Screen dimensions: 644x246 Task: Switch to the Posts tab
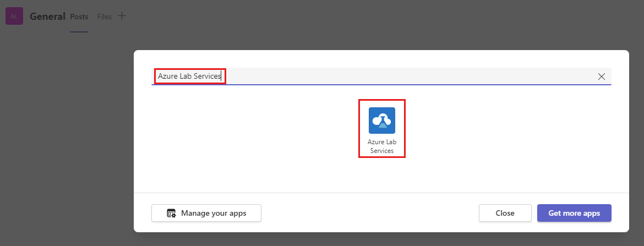pos(79,17)
